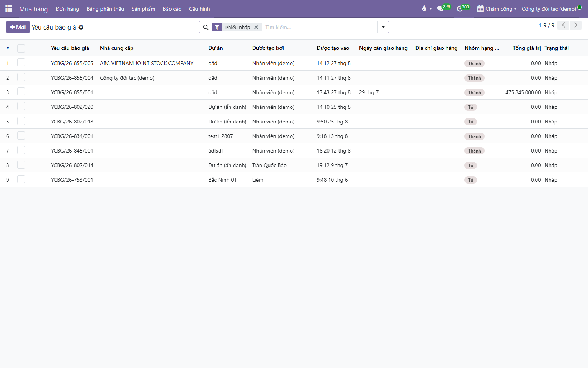Image resolution: width=588 pixels, height=368 pixels.
Task: Sort by the Được tạo vào column
Action: pyautogui.click(x=333, y=48)
